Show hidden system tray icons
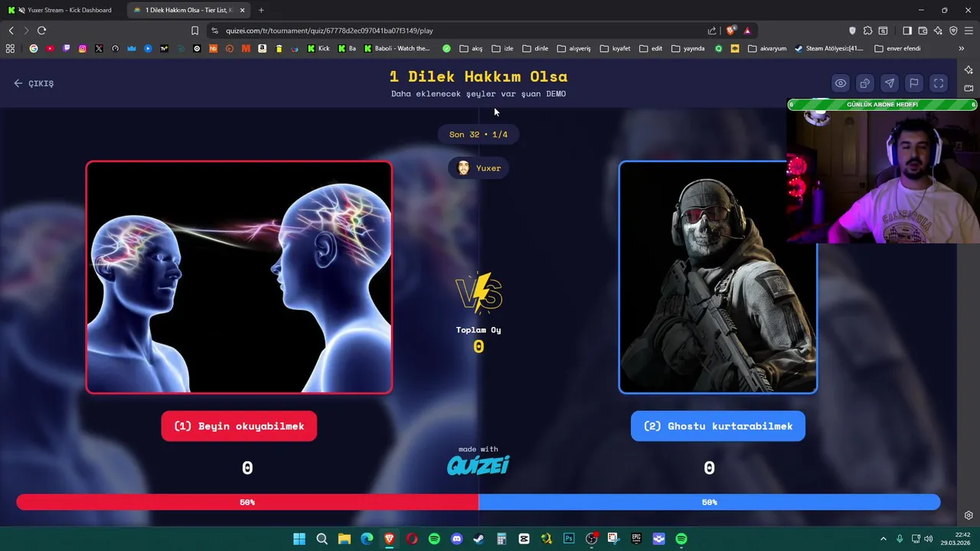 883,539
